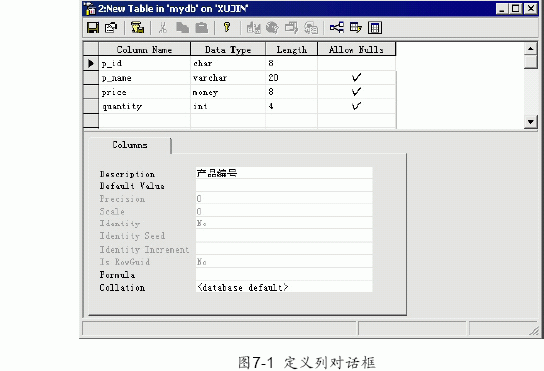Image resolution: width=544 pixels, height=371 pixels.
Task: Close the New Table window
Action: tap(531, 8)
